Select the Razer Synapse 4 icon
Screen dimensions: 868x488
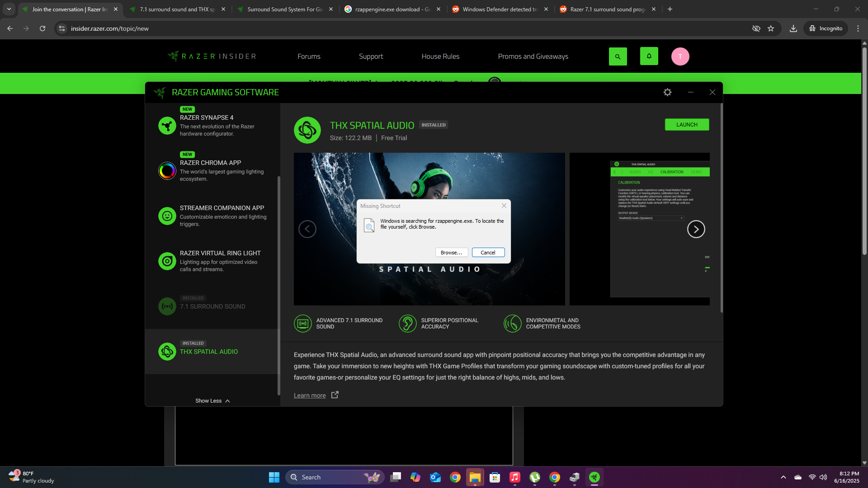tap(167, 126)
